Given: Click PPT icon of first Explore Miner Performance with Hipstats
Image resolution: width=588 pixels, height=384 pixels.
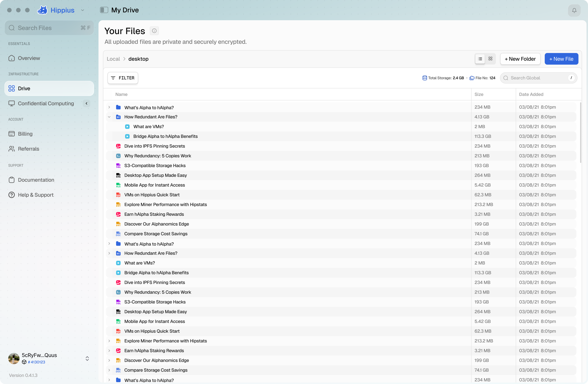Looking at the screenshot, I should [118, 205].
